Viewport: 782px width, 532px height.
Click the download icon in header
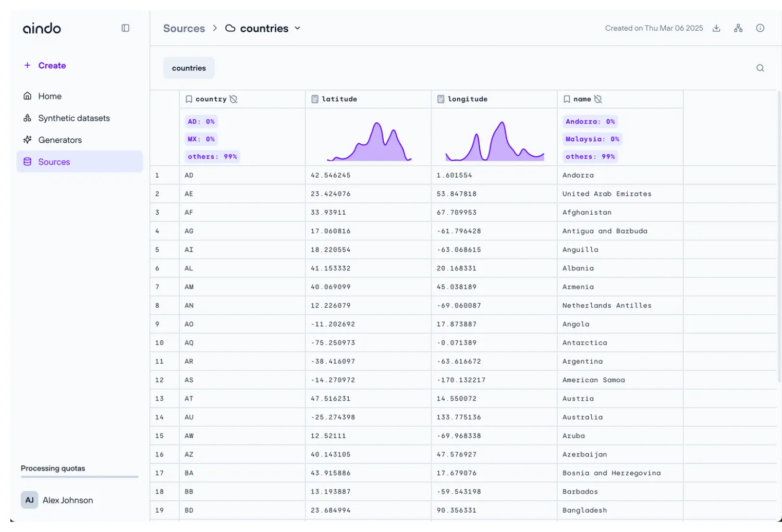(716, 28)
